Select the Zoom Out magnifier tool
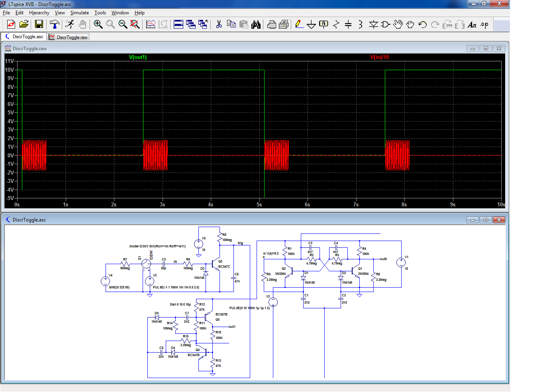The height and width of the screenshot is (392, 551). point(123,24)
